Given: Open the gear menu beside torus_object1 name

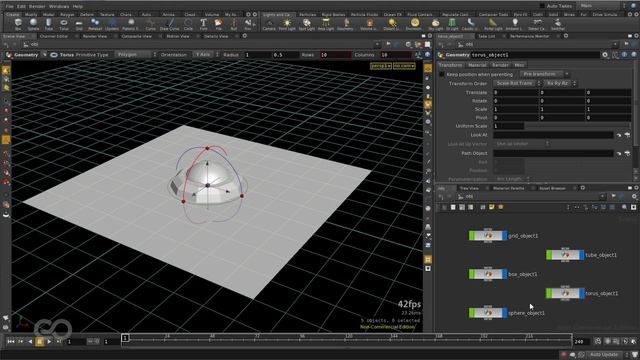Looking at the screenshot, I should click(x=605, y=55).
